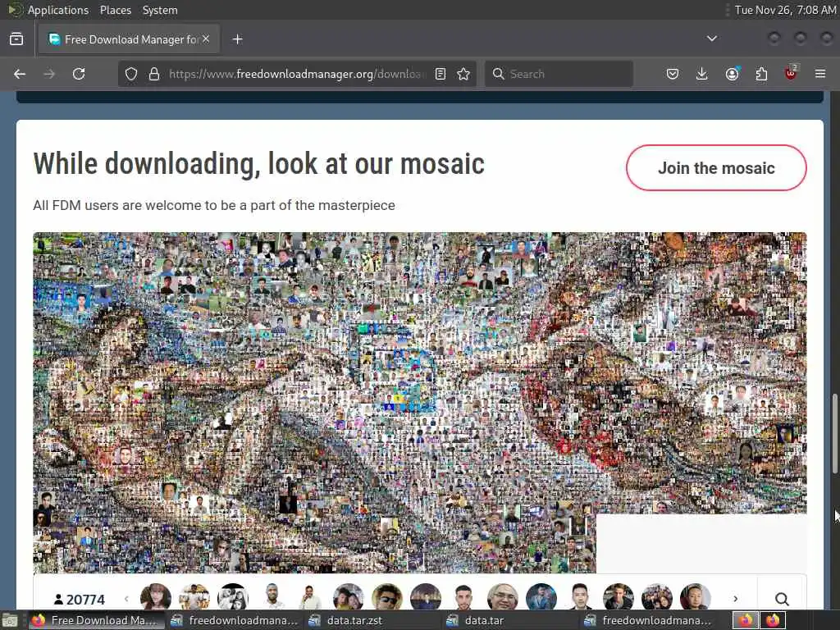Select the Free Download Manager browser tab
This screenshot has height=630, width=840.
click(x=129, y=39)
